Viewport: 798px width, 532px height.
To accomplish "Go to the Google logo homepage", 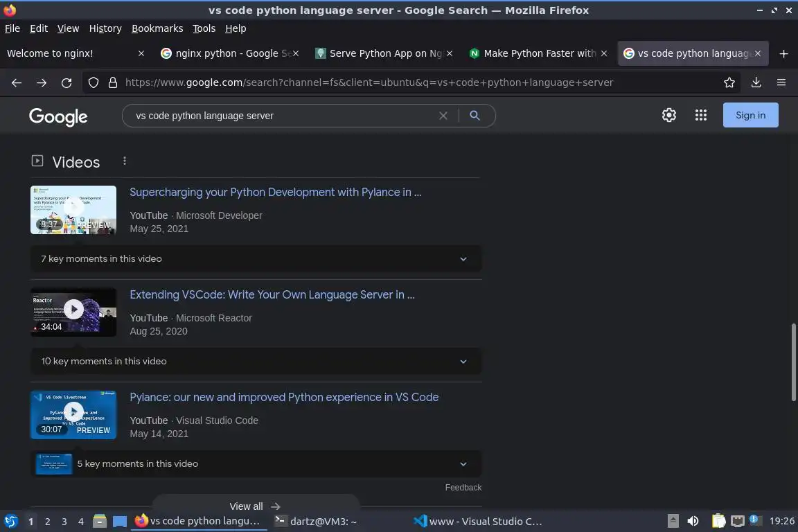I will coord(58,116).
